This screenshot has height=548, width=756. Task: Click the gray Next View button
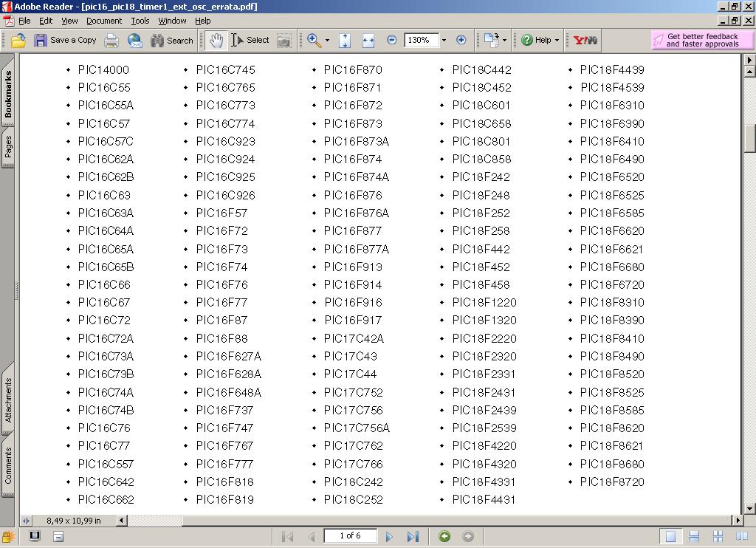(x=467, y=536)
